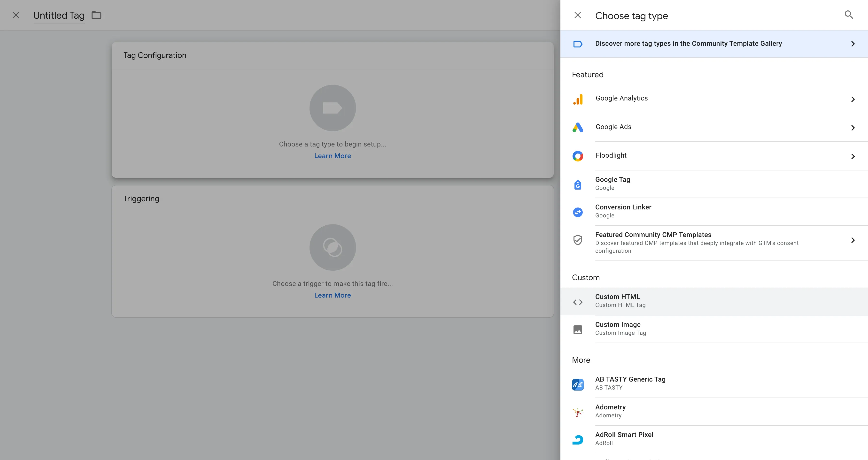Viewport: 868px width, 460px height.
Task: Close the Untitled Tag editor
Action: (x=16, y=15)
